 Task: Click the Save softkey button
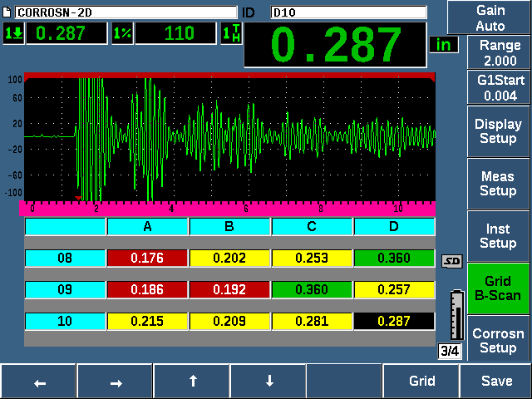tap(496, 382)
